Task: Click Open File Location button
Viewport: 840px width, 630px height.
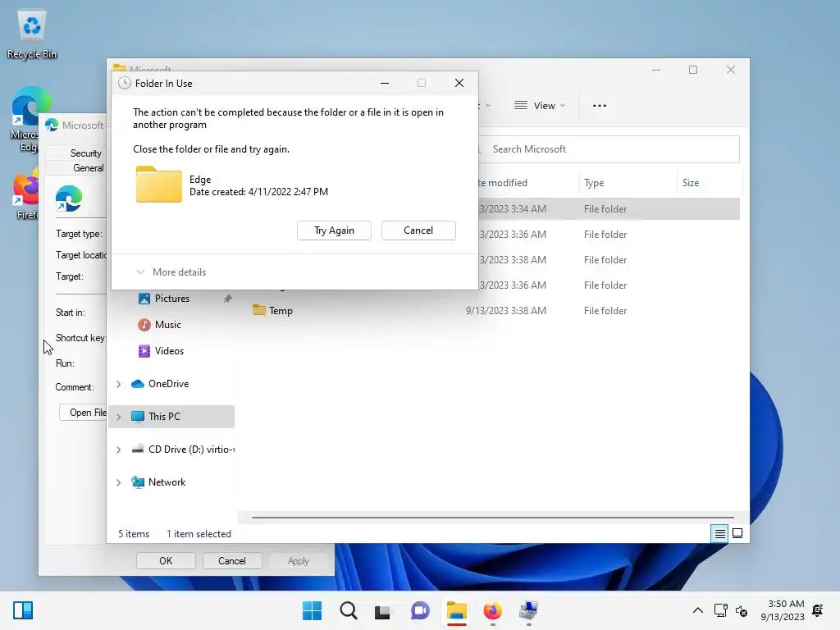Action: pyautogui.click(x=84, y=413)
